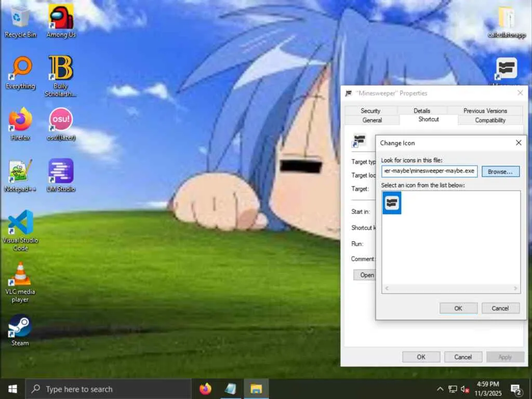This screenshot has height=399, width=532.
Task: Close the Minesweeper Properties window
Action: tap(520, 93)
